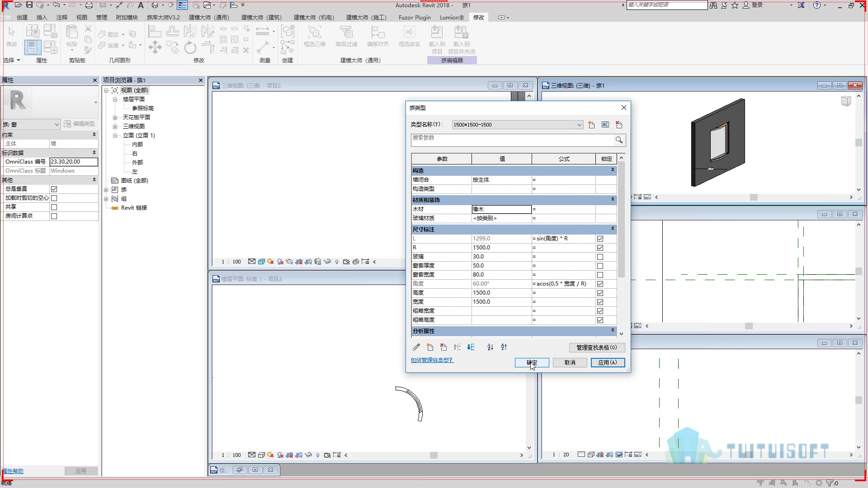Click the 管理查找表格(G) button
Viewport: 868px width, 488px height.
pos(597,347)
